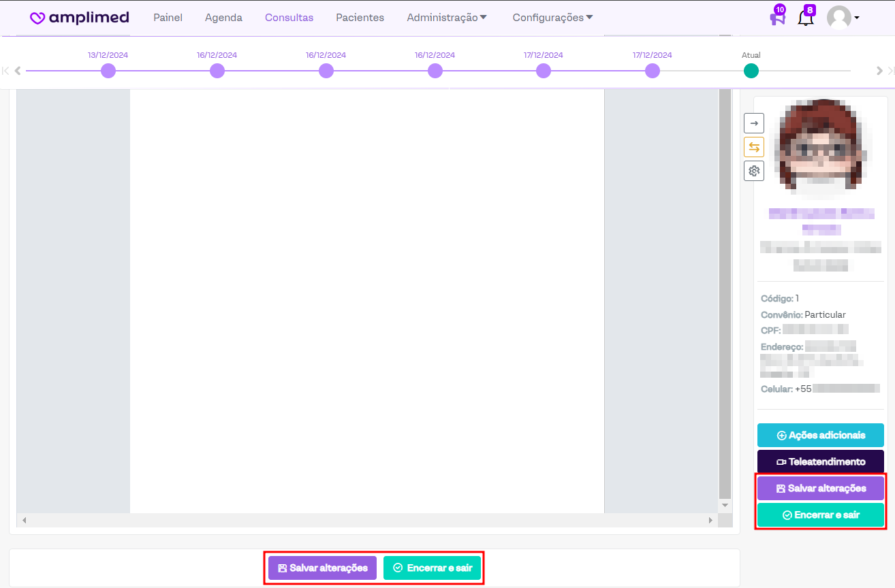Expand the Configurações dropdown menu
Image resolution: width=895 pixels, height=588 pixels.
tap(552, 18)
